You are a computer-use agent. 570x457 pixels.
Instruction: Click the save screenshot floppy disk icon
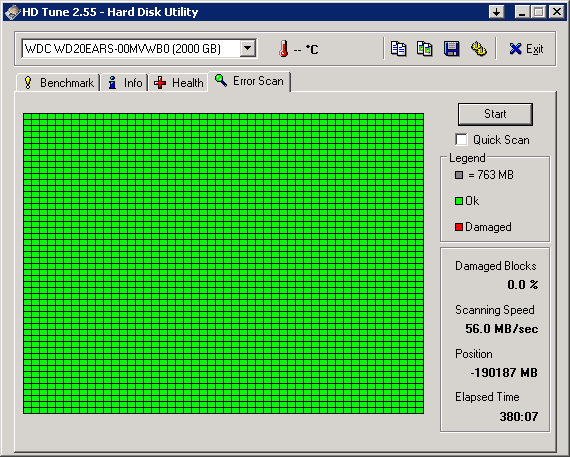click(x=451, y=48)
